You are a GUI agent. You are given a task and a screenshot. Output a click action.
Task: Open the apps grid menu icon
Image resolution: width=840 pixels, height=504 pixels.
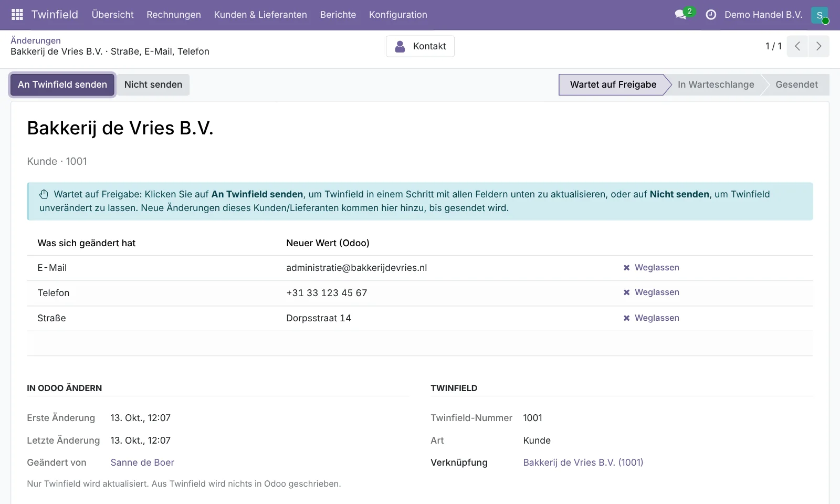coord(17,15)
